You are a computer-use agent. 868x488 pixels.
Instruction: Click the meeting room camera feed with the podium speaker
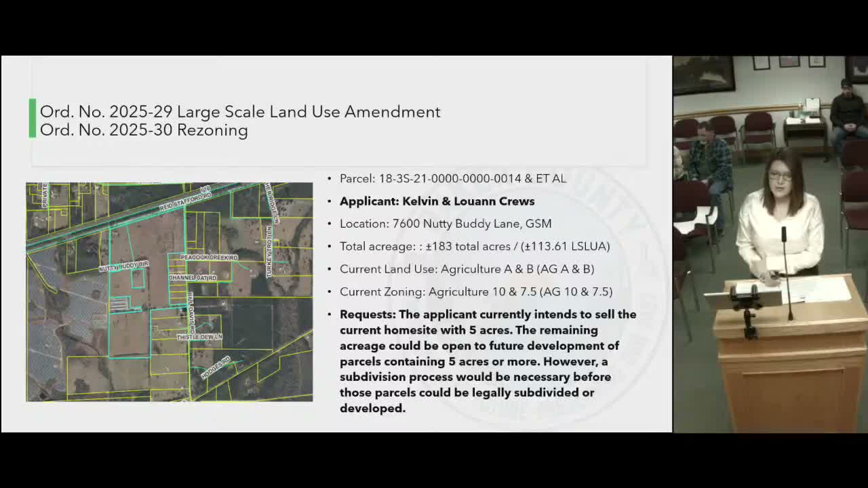click(x=770, y=244)
